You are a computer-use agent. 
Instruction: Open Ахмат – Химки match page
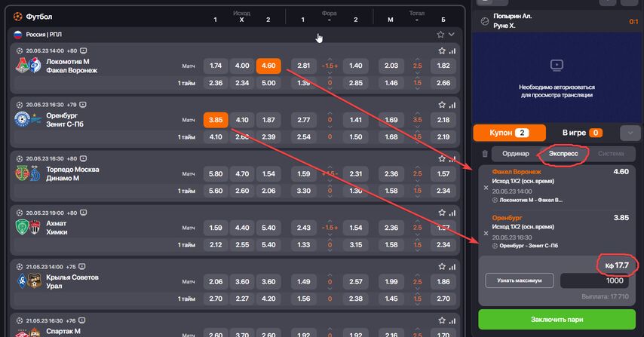tap(57, 228)
